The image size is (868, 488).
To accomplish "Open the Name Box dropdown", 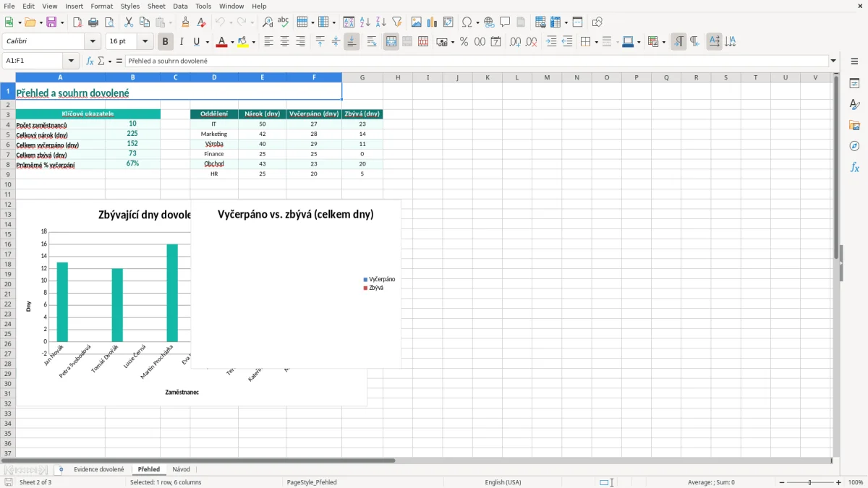I will (x=71, y=61).
